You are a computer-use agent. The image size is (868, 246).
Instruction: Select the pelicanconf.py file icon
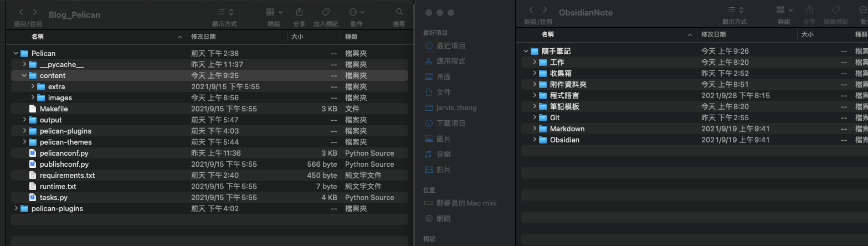33,153
